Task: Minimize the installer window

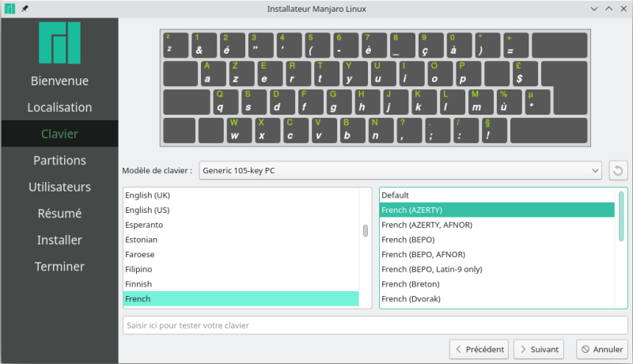Action: pyautogui.click(x=594, y=9)
